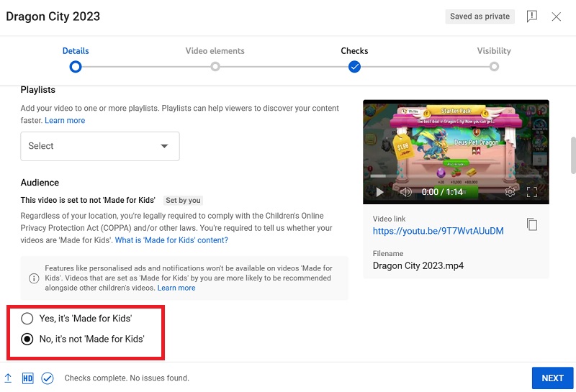Open the Playlists Learn more link
576x392 pixels.
[x=65, y=120]
